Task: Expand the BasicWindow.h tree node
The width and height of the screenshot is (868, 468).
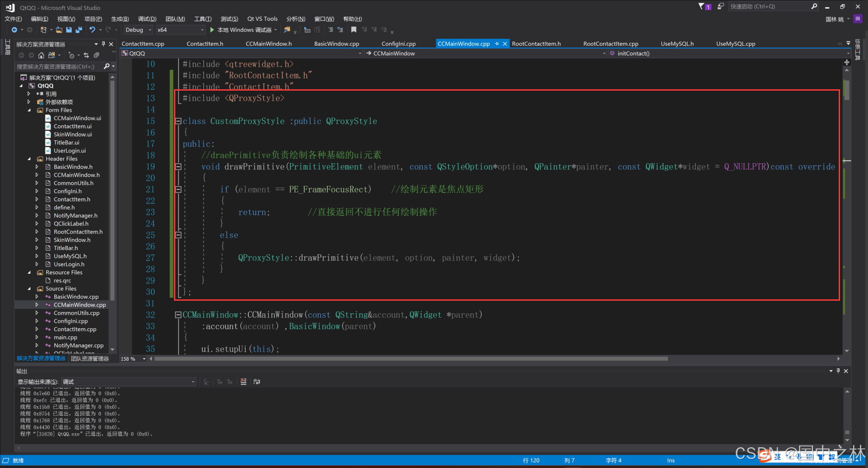Action: pyautogui.click(x=37, y=167)
